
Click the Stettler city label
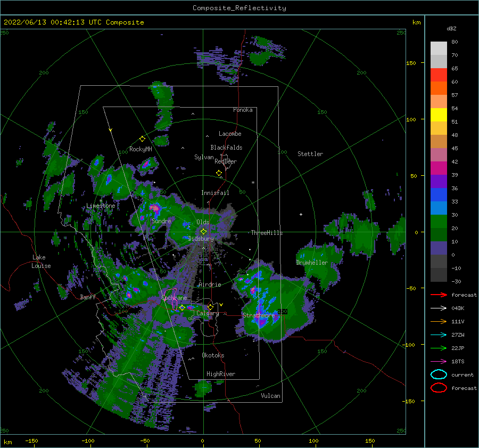coord(310,154)
